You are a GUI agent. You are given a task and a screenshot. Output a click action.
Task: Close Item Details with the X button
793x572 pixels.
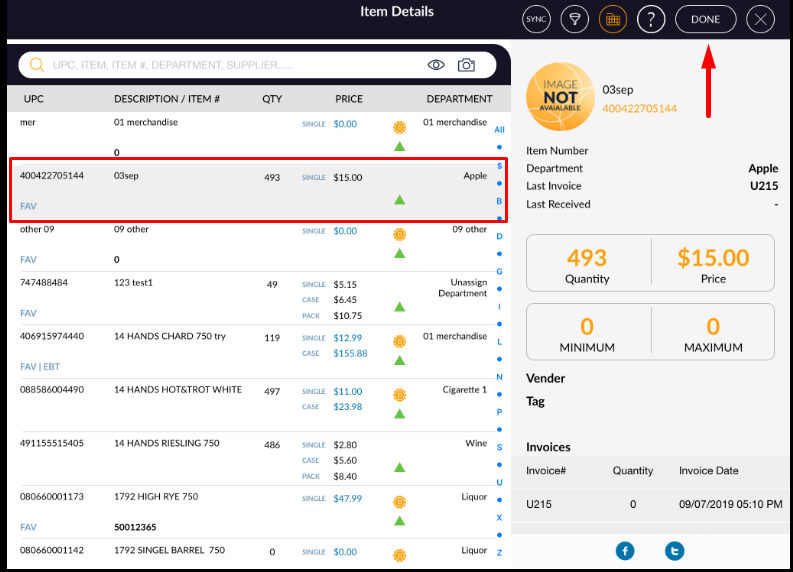click(761, 18)
